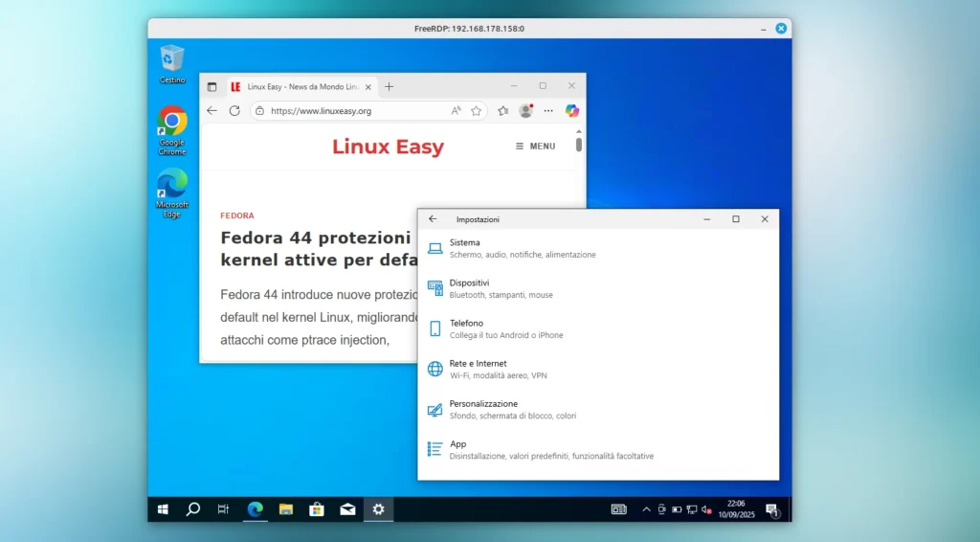Add page to favorites with star icon
This screenshot has height=542, width=980.
coord(477,111)
